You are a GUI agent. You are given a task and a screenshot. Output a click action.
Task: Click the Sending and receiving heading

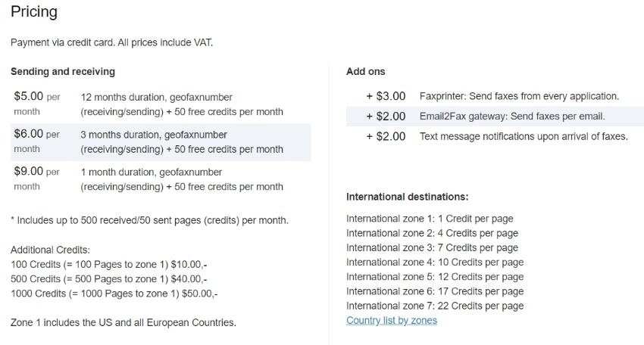pos(63,71)
